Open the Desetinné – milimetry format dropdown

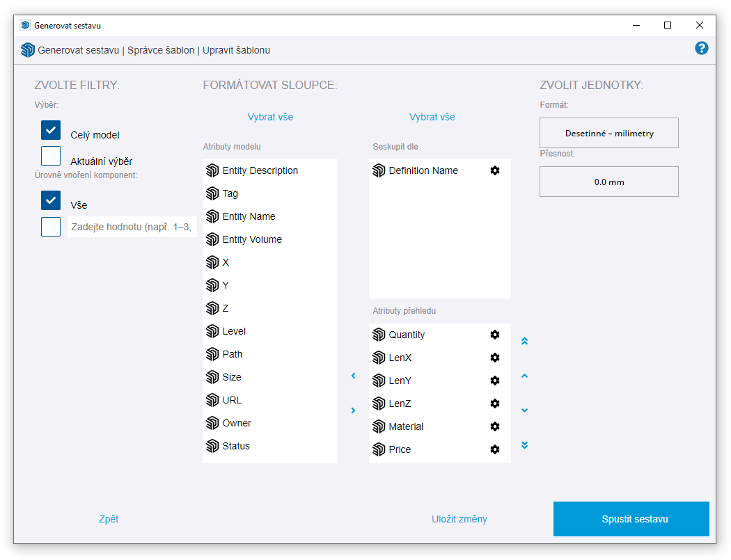(x=608, y=133)
